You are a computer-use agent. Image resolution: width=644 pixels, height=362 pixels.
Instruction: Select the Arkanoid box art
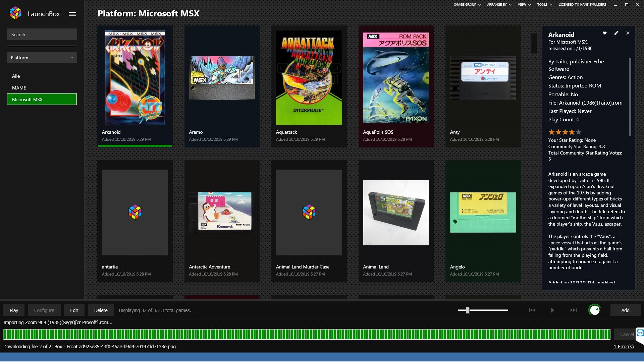tap(135, 77)
